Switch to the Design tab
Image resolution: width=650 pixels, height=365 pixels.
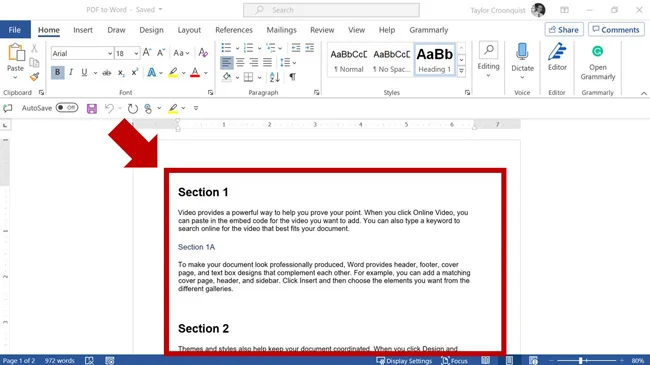pos(151,30)
